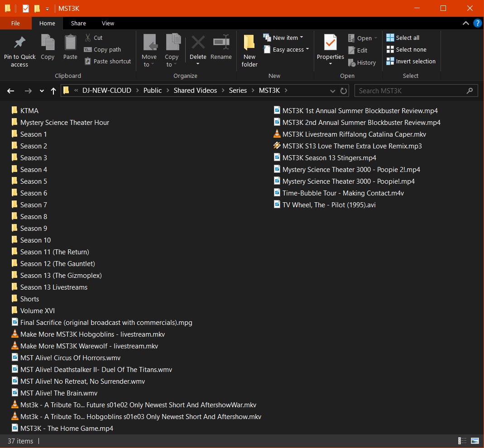Viewport: 484px width, 448px height.
Task: Click the Delete X icon
Action: (198, 42)
